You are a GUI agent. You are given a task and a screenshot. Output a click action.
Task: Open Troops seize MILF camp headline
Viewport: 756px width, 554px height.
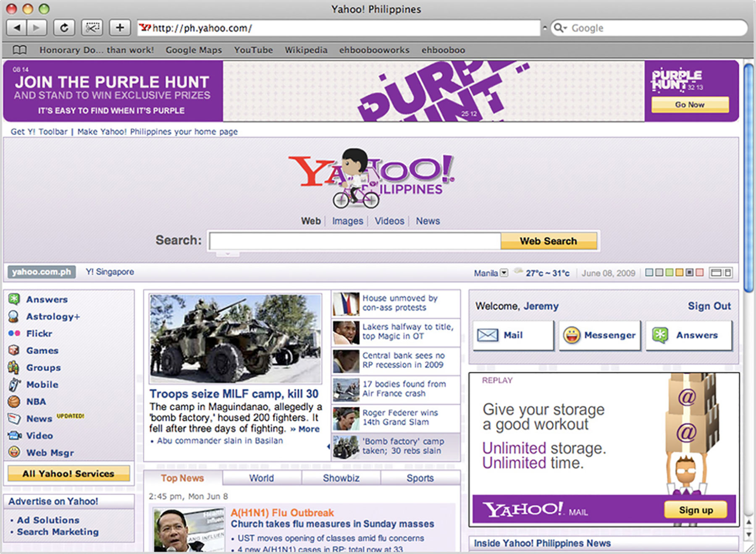tap(234, 394)
